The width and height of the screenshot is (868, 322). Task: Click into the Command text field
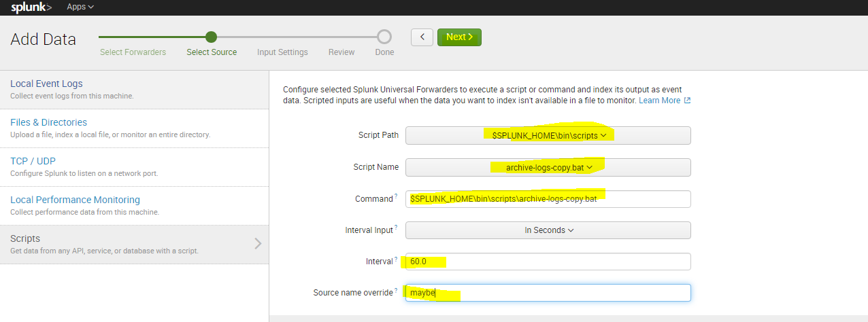point(548,199)
